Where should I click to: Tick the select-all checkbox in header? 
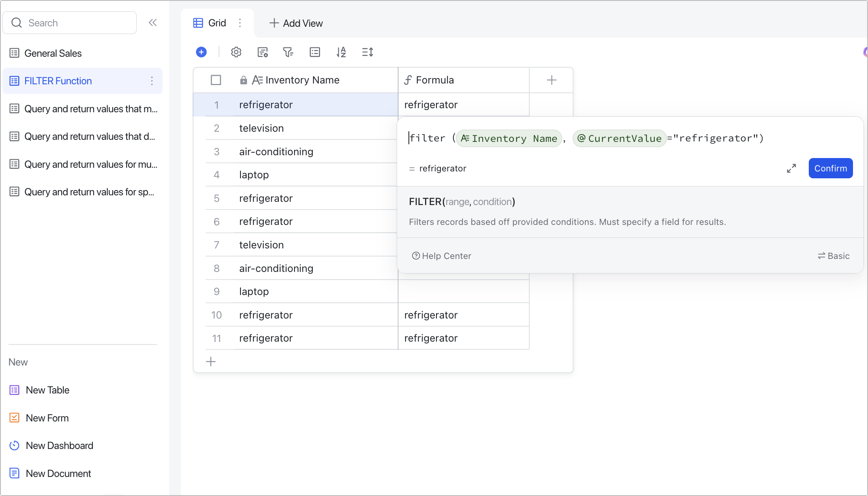[216, 80]
